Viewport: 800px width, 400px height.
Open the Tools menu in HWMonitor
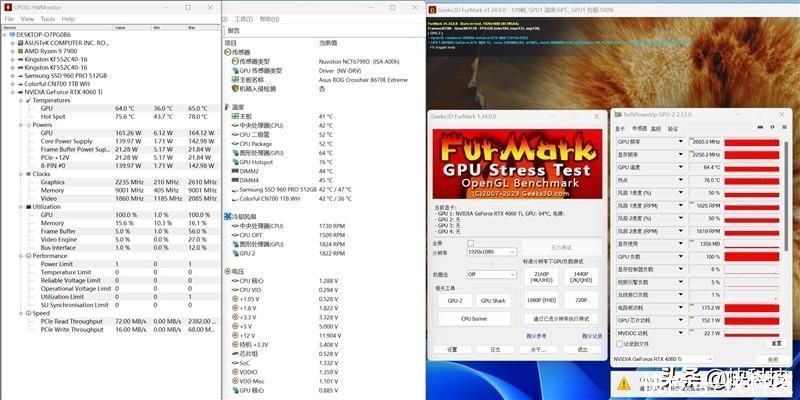(x=48, y=19)
